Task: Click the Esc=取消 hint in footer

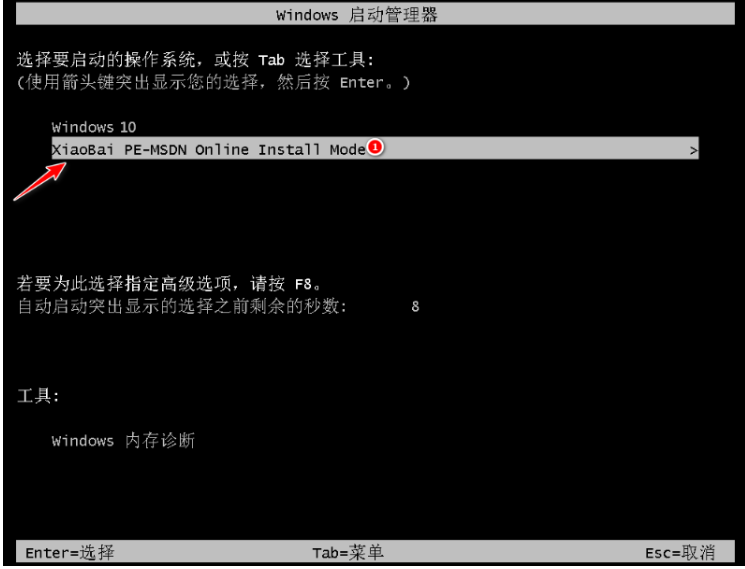Action: pyautogui.click(x=680, y=552)
